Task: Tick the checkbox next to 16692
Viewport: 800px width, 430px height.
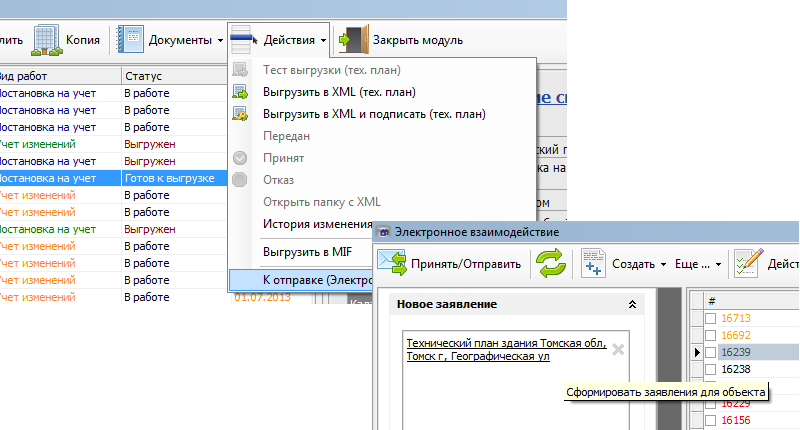Action: pos(710,335)
